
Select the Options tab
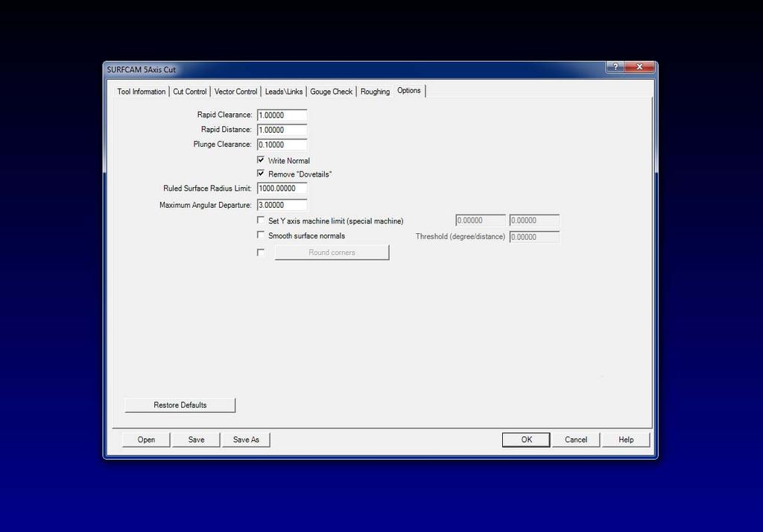point(409,91)
